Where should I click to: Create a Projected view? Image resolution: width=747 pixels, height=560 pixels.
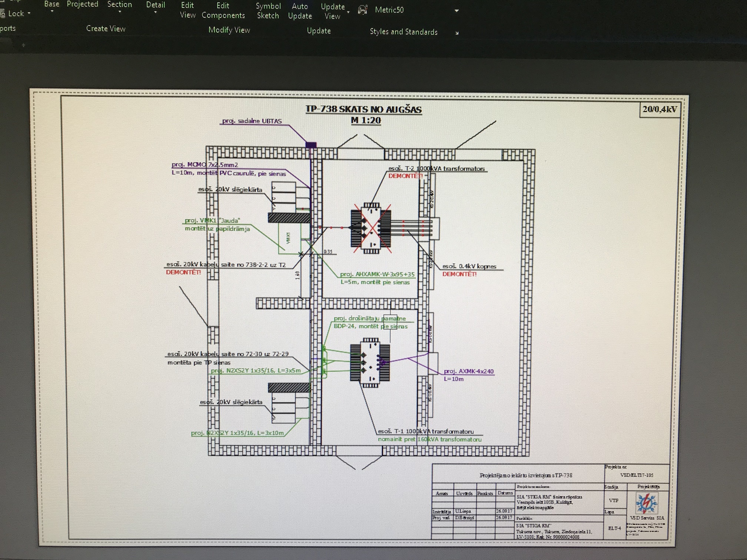[x=82, y=4]
